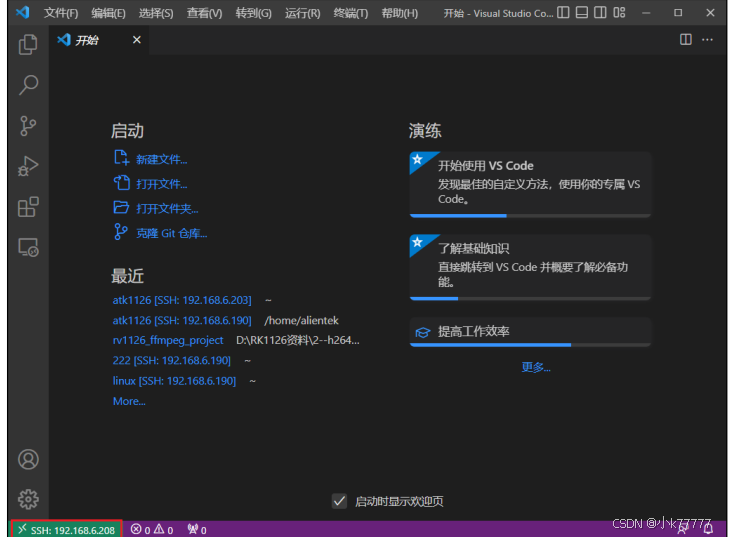729x537 pixels.
Task: Open the Accounts menu icon
Action: coord(28,459)
